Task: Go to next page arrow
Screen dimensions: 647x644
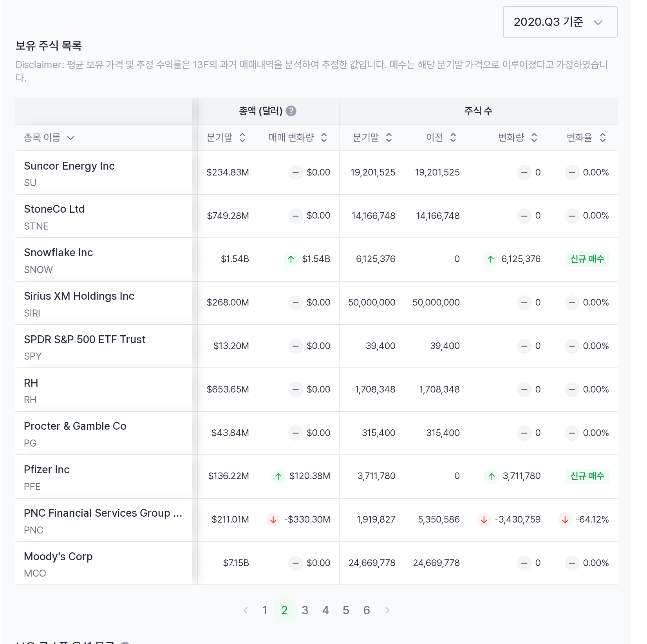Action: click(387, 610)
